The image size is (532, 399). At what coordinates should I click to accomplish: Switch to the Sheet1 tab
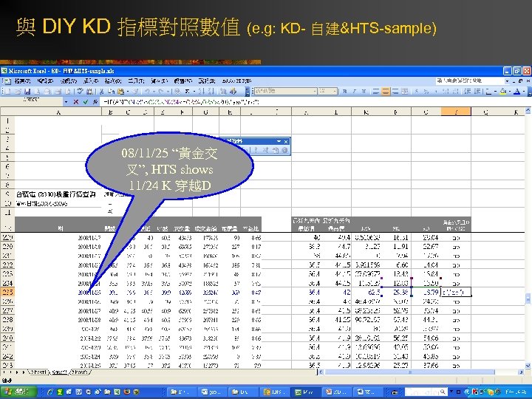click(x=38, y=372)
